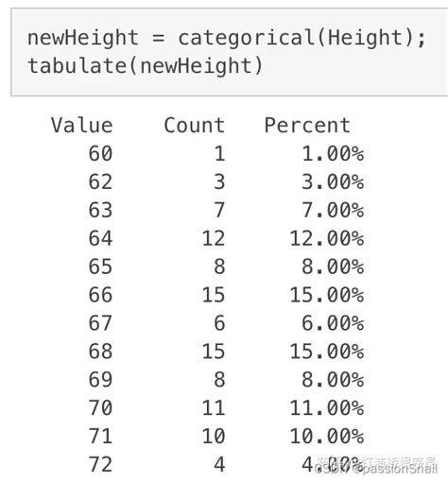The image size is (448, 482).
Task: Click the 3.00% percent entry
Action: (333, 181)
